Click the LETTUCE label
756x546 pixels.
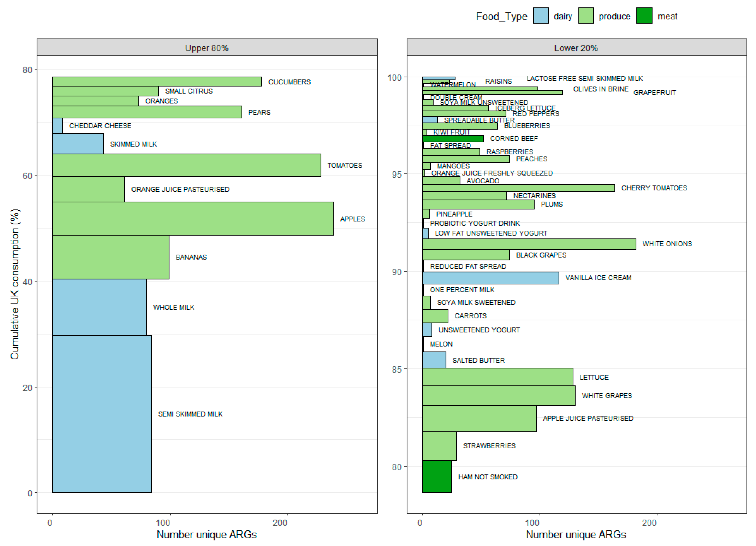click(594, 378)
